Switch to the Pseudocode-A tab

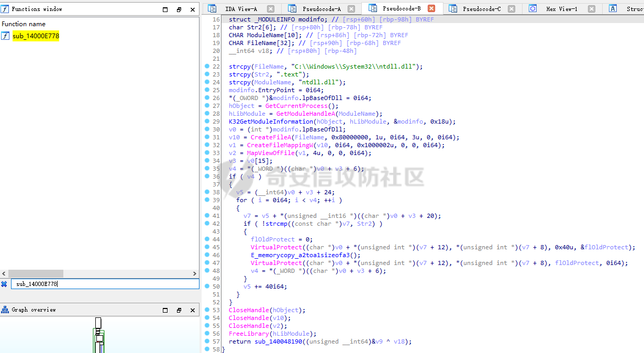pyautogui.click(x=321, y=9)
